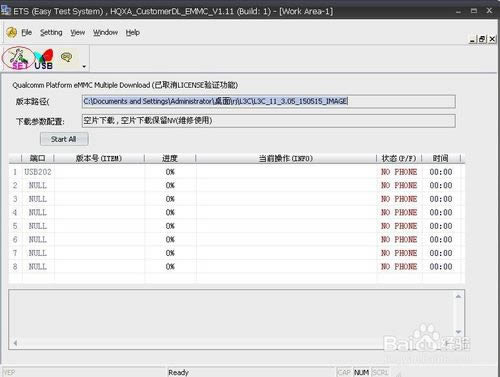Click the 00:00 time in row 5
Screen dimensions: 500x377
[441, 226]
